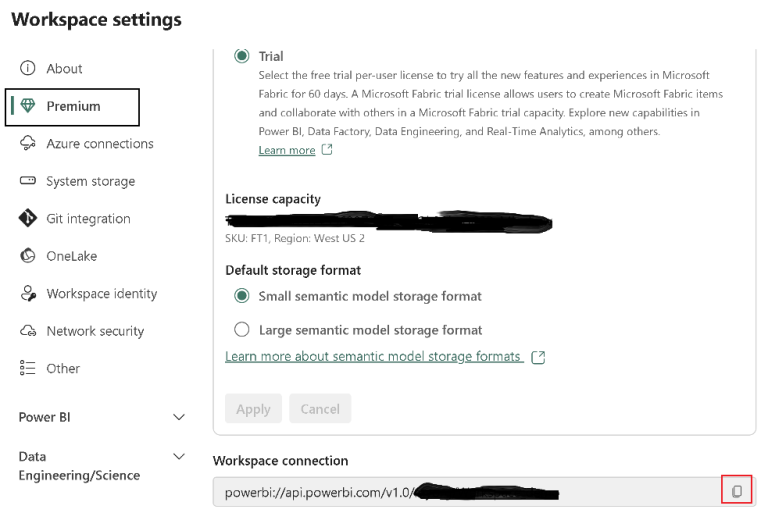Expand the Power BI section
Viewport: 768px width, 513px height.
coord(179,417)
